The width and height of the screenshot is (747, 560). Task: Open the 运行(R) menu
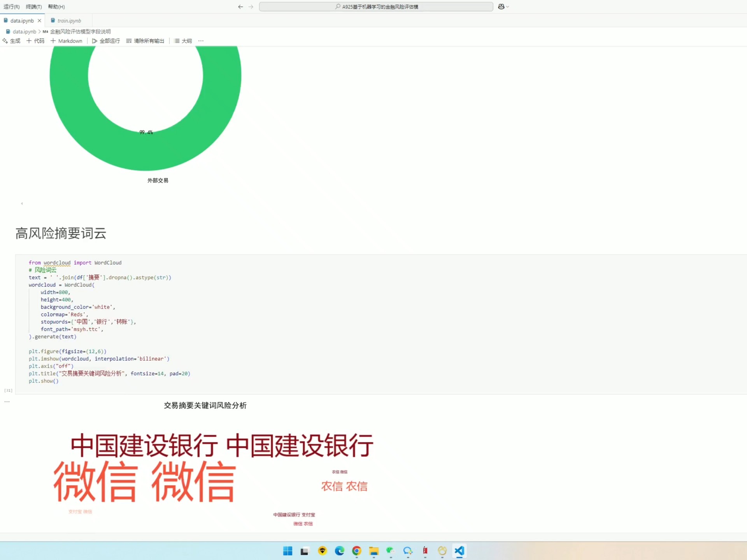coord(11,7)
